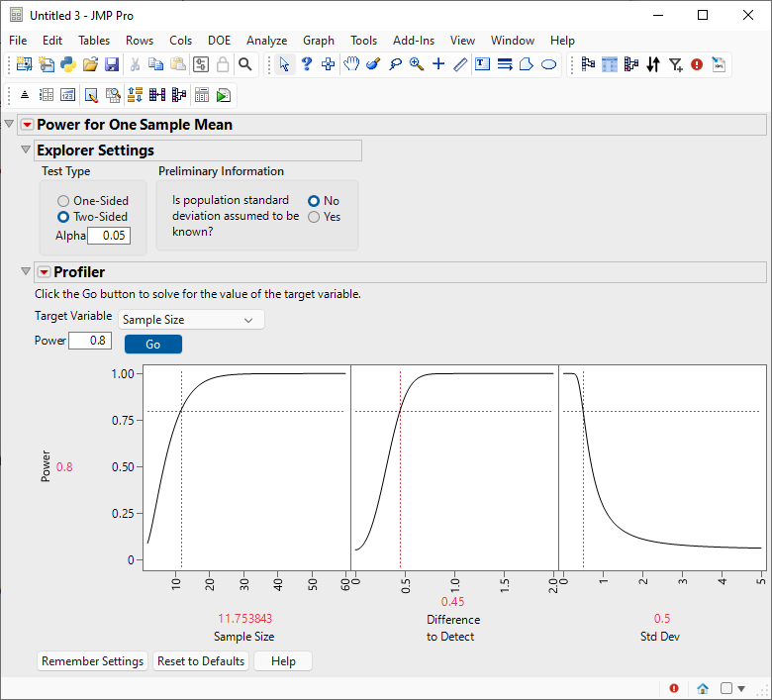Click the Arrow annotation lines tool
Screen dimensions: 772x700
point(505,64)
